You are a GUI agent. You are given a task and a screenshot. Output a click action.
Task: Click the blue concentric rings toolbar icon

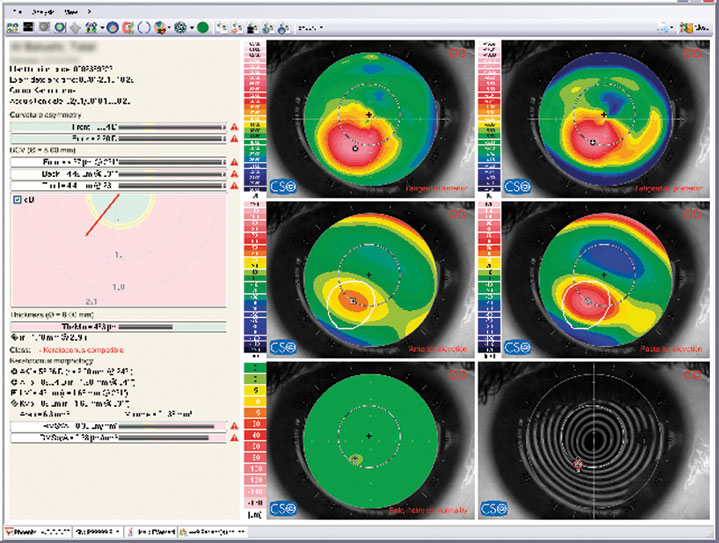coord(113,27)
